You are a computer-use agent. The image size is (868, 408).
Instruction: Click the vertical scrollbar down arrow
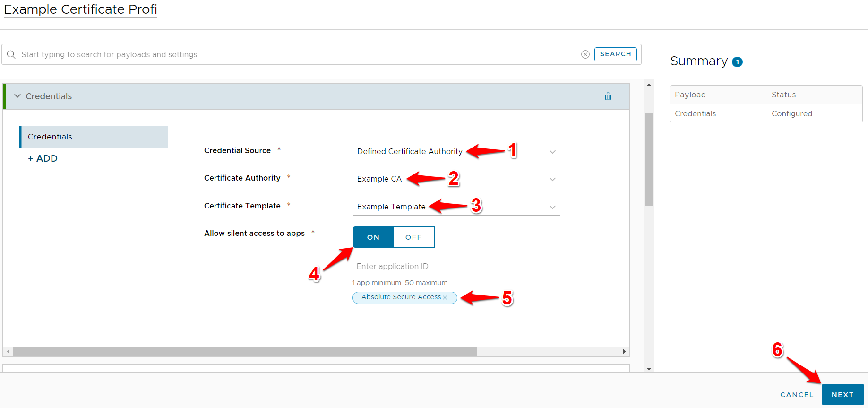coord(649,369)
